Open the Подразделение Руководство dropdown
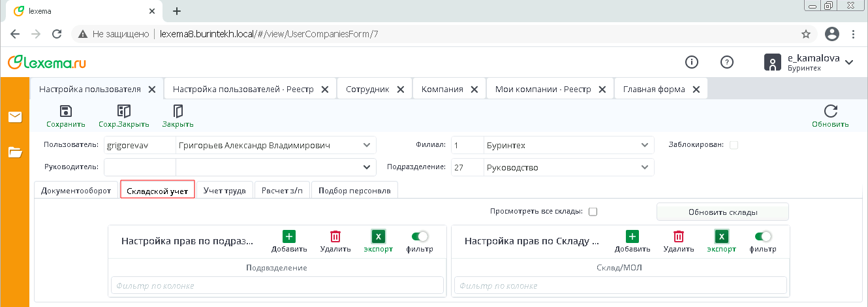Screen dimensions: 868x307 [x=643, y=168]
